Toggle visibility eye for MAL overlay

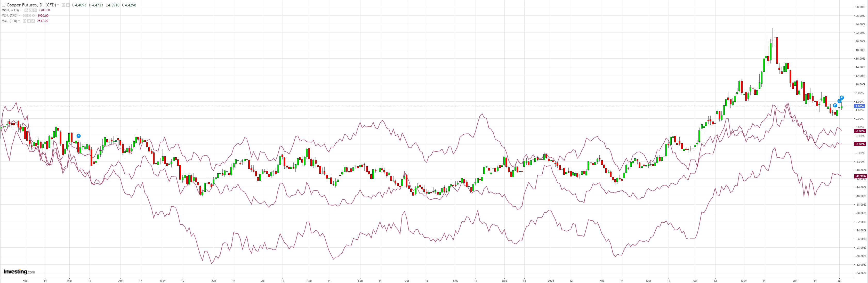(x=25, y=21)
